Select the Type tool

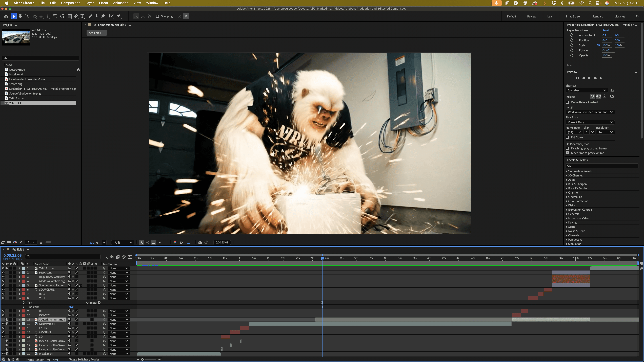tap(82, 16)
